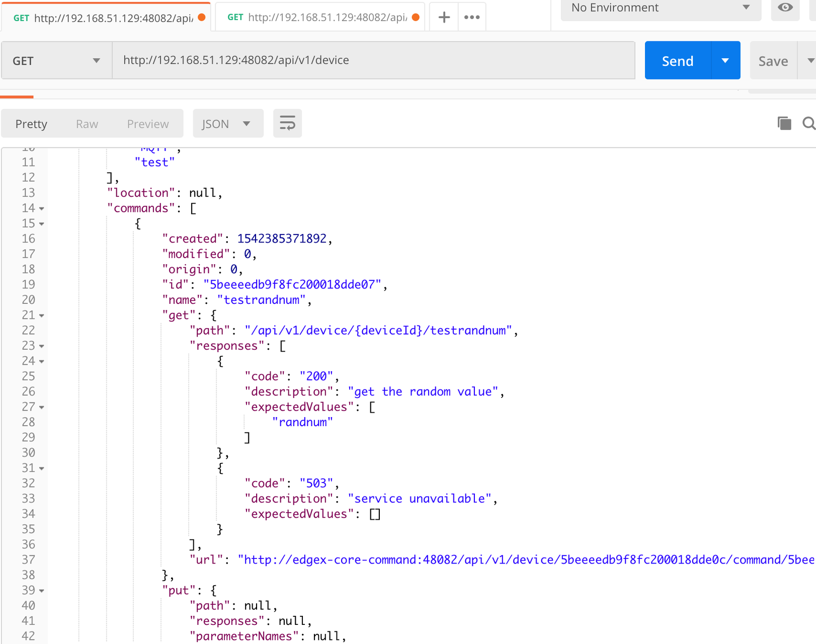Open tab options three-dots menu
Viewport: 816px width, 644px height.
pos(471,17)
